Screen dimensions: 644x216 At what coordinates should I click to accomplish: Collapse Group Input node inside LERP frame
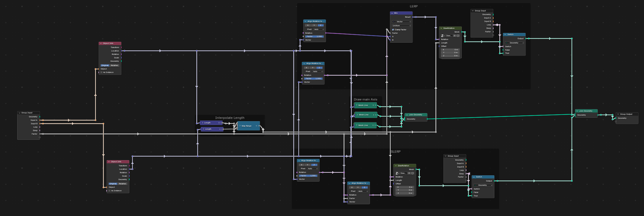473,11
